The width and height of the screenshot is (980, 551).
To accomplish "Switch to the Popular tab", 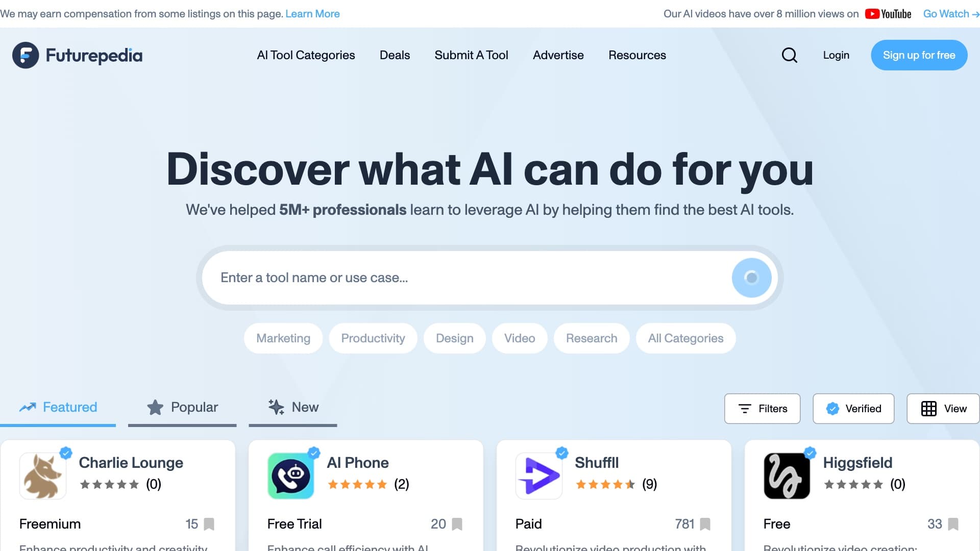I will tap(182, 408).
